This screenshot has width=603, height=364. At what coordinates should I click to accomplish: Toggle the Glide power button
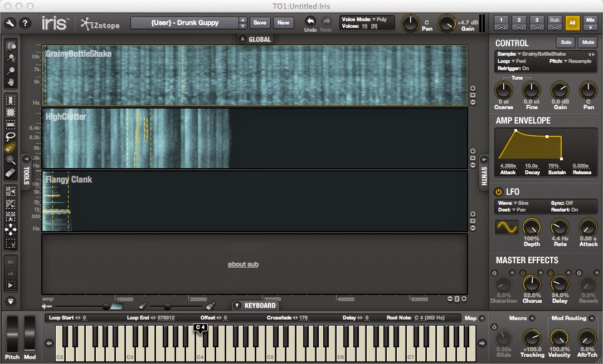coord(494,327)
